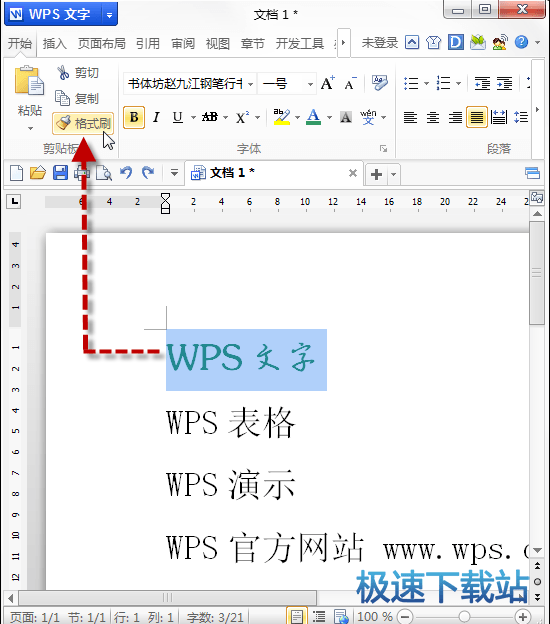This screenshot has width=550, height=624.
Task: Toggle Bold formatting
Action: coord(134,117)
